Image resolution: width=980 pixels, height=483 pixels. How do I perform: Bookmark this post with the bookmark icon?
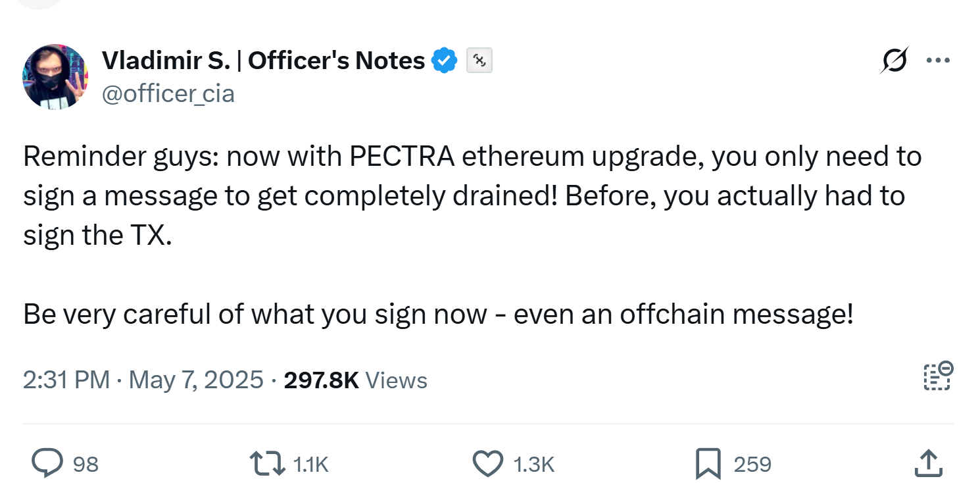[x=708, y=463]
